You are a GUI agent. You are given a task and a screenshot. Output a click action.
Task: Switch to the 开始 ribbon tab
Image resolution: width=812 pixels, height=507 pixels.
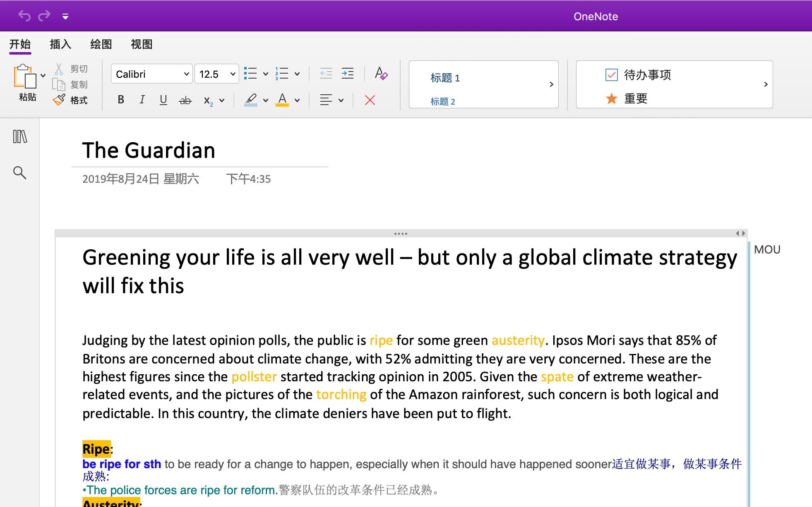(x=20, y=44)
